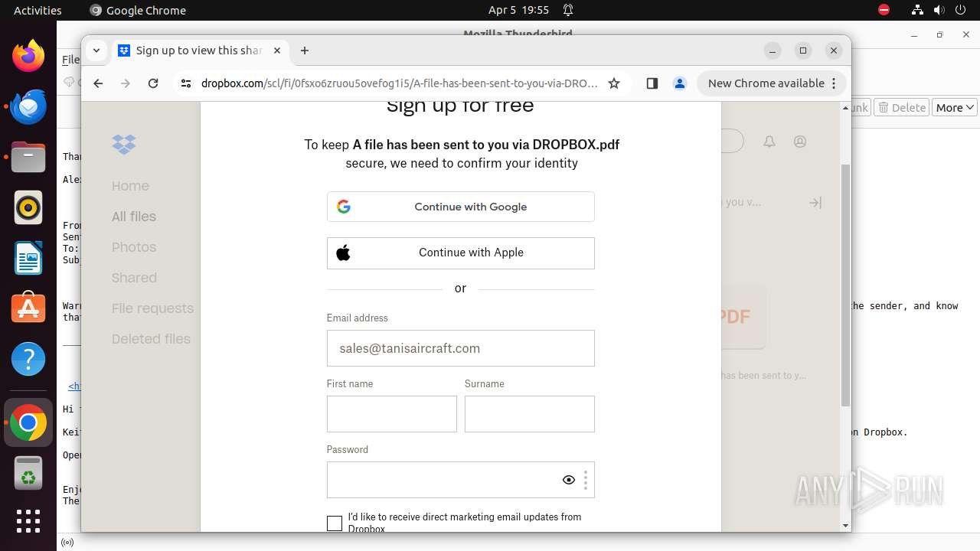This screenshot has width=980, height=551.
Task: Expand More dropdown in Thunderbird window
Action: coord(955,108)
